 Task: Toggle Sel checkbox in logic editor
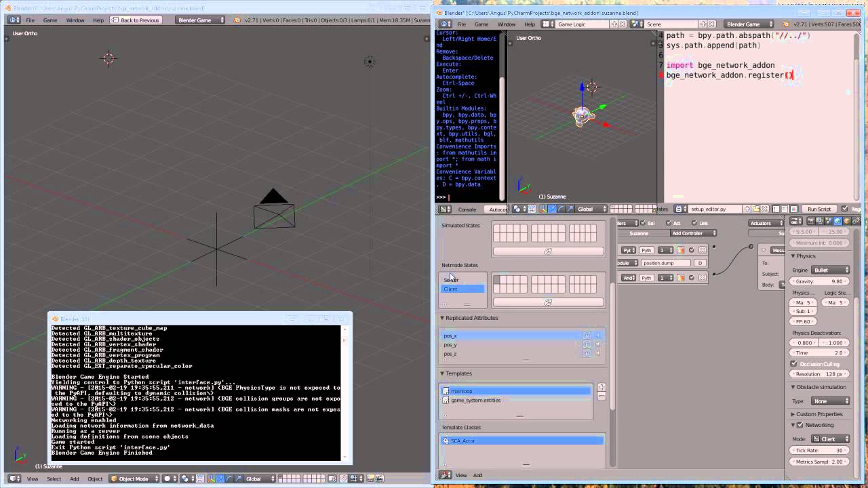point(643,223)
